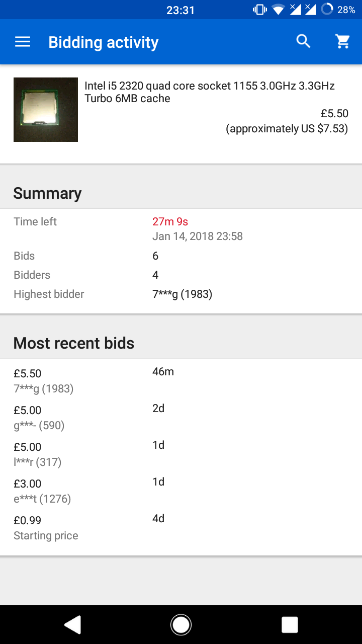Open the Intel i5 2320 item title
This screenshot has height=644, width=362.
coord(209,92)
